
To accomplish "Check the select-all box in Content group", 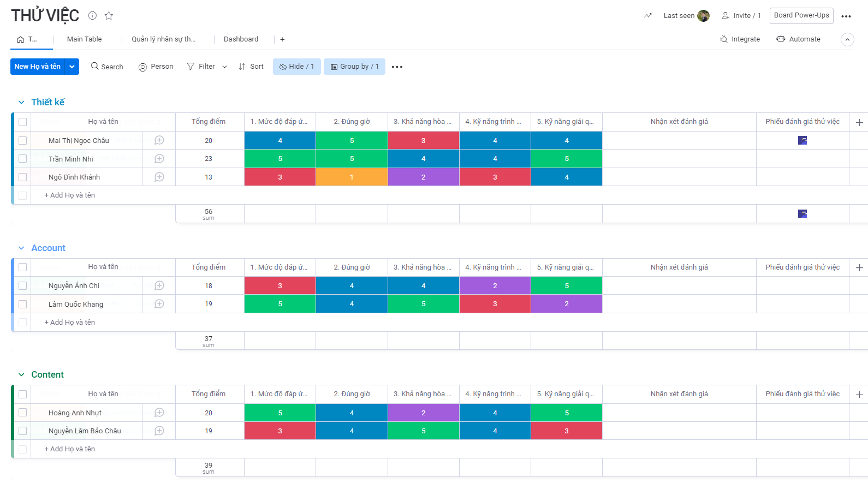I will click(x=22, y=394).
